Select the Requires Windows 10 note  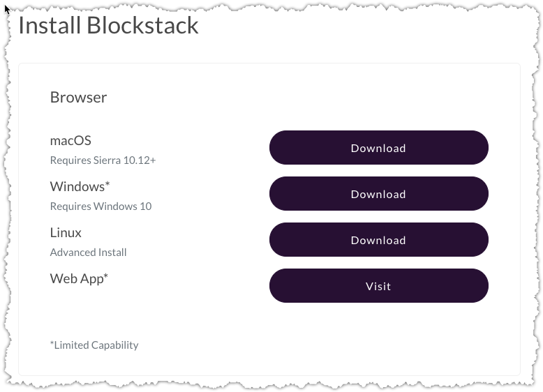tap(101, 206)
